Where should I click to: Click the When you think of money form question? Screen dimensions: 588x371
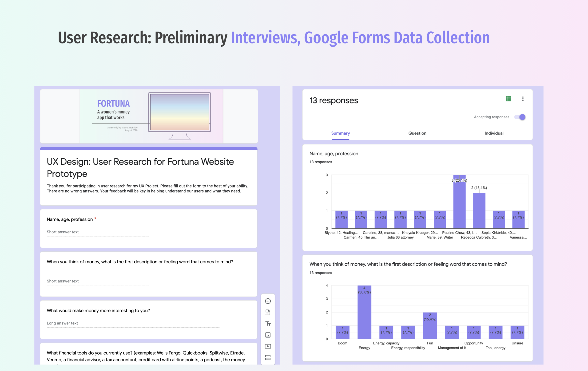pos(140,262)
